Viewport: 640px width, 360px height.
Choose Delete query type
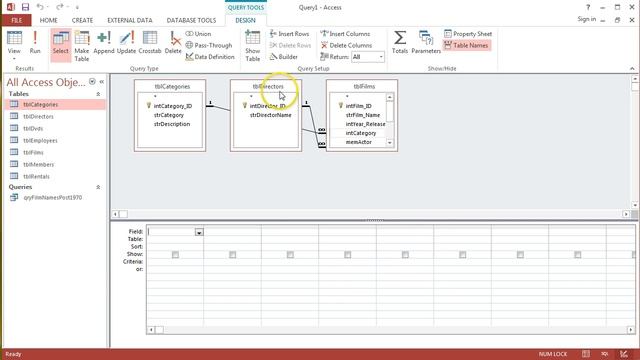[173, 43]
